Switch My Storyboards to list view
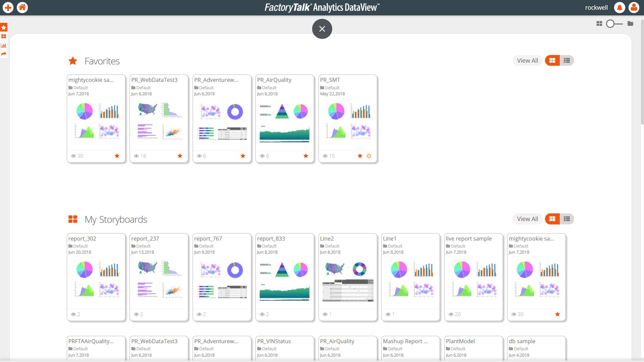Screen dimensions: 644x362 [567, 219]
